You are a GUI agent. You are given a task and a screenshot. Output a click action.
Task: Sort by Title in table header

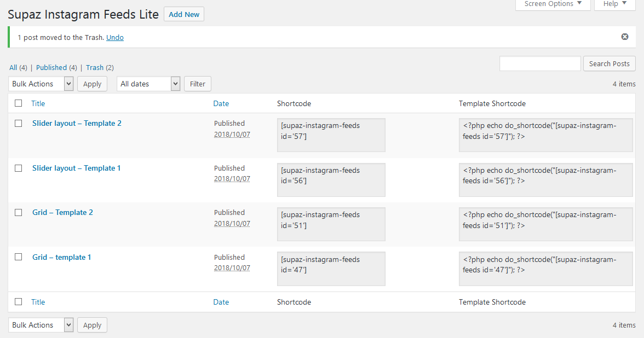tap(38, 103)
